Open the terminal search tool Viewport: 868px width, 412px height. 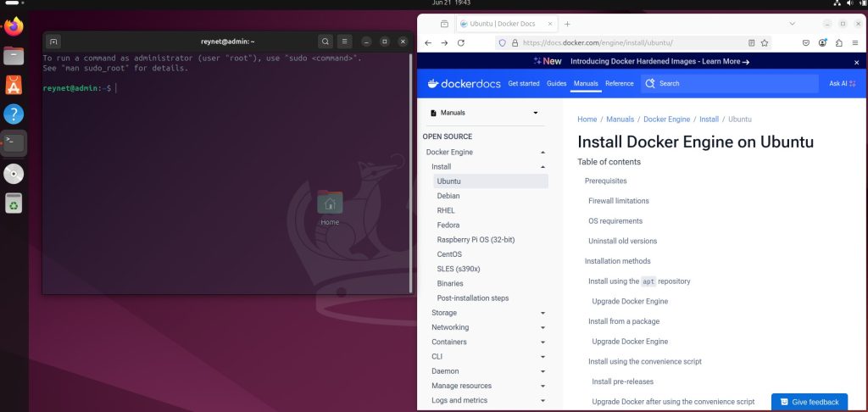click(325, 42)
